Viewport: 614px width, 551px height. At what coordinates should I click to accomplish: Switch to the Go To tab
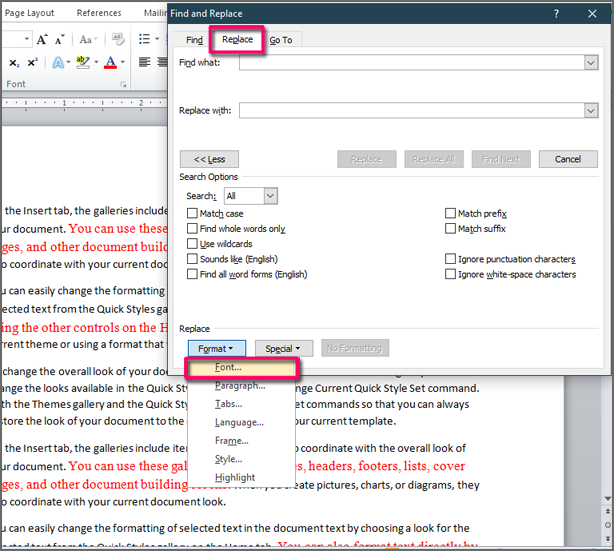pos(281,40)
